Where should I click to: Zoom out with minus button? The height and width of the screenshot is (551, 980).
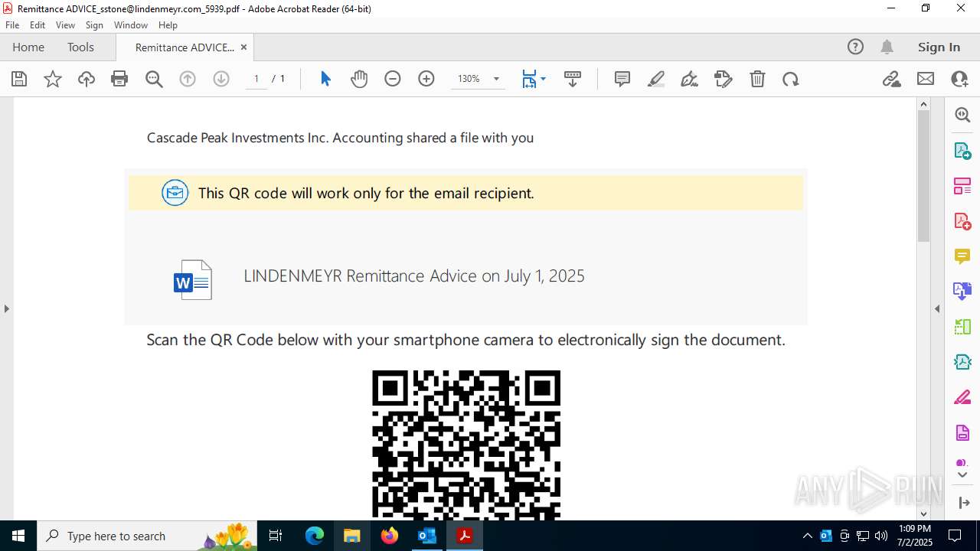[x=393, y=79]
